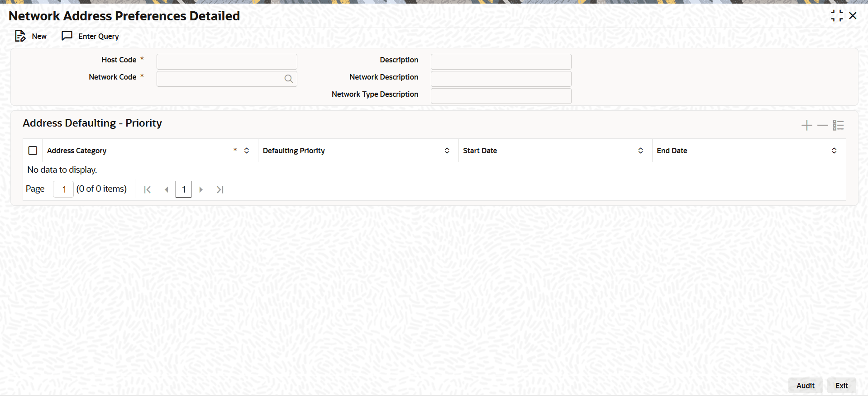868x396 pixels.
Task: Go to first page of table
Action: click(x=147, y=189)
